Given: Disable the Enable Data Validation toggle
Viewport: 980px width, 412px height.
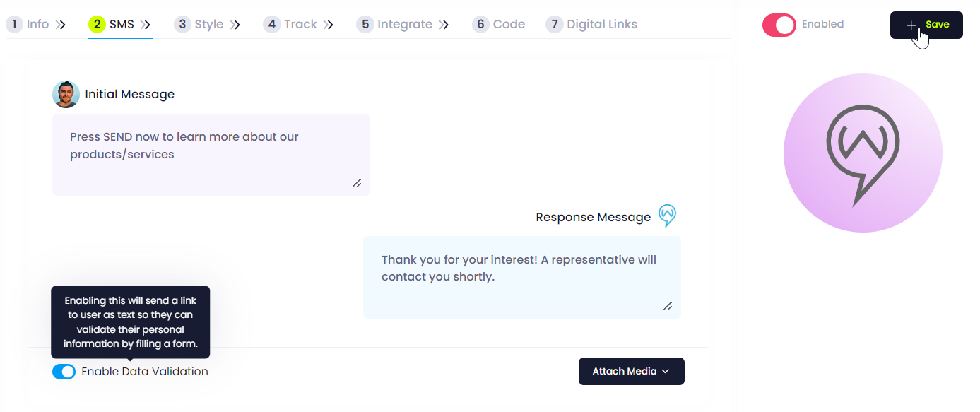Looking at the screenshot, I should click(64, 372).
